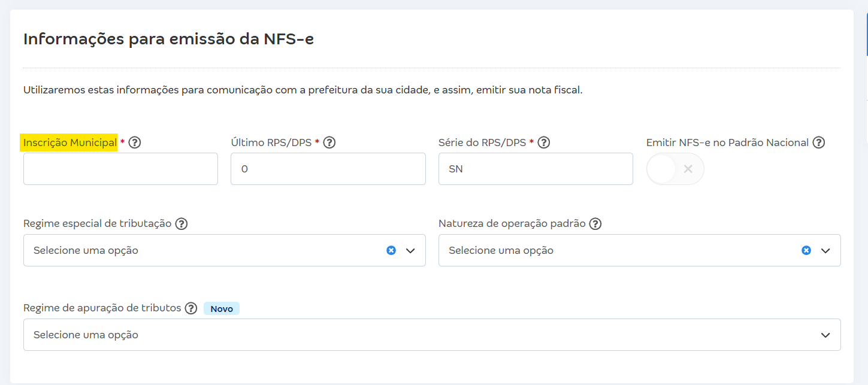Open help for Regime especial de tributação
868x385 pixels.
pos(182,223)
